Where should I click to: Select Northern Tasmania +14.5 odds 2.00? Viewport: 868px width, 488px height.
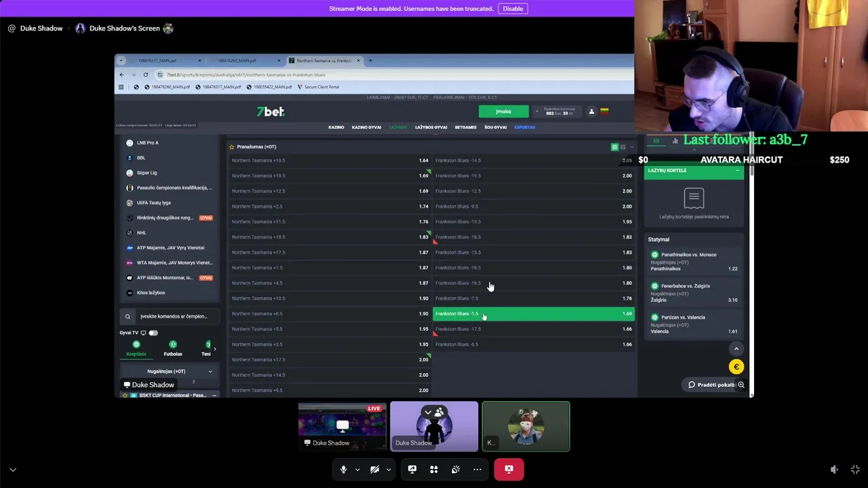(x=330, y=375)
